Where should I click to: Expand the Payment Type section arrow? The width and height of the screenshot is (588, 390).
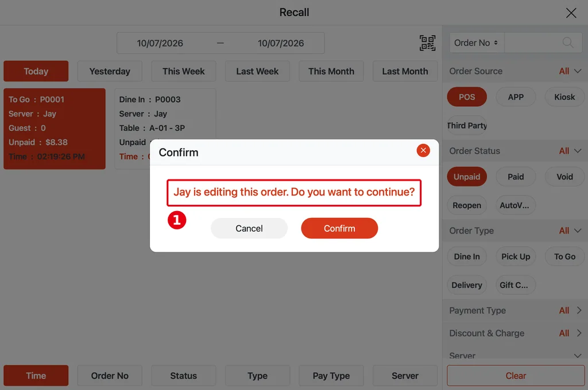click(x=579, y=311)
